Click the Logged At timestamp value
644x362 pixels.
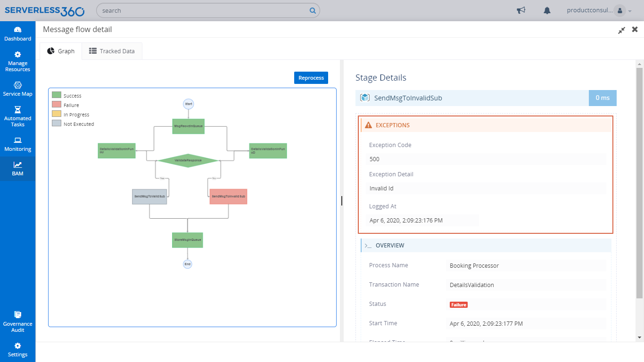[x=422, y=221]
